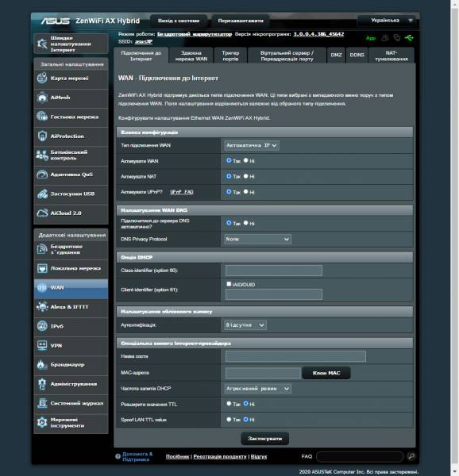The height and width of the screenshot is (476, 459).
Task: Set Enable WAN (Активувати WAN) to Так
Action: click(229, 160)
